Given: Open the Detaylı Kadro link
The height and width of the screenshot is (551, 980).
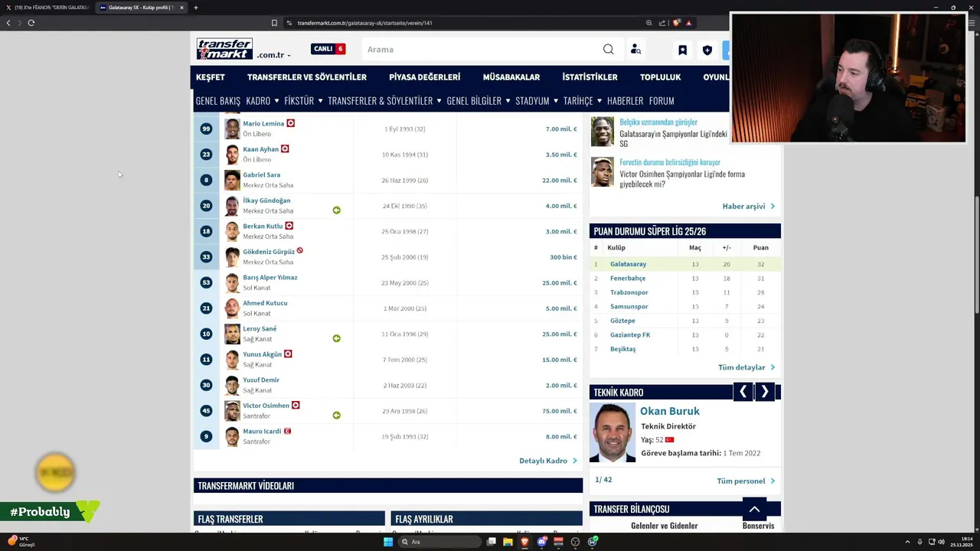Looking at the screenshot, I should coord(548,461).
